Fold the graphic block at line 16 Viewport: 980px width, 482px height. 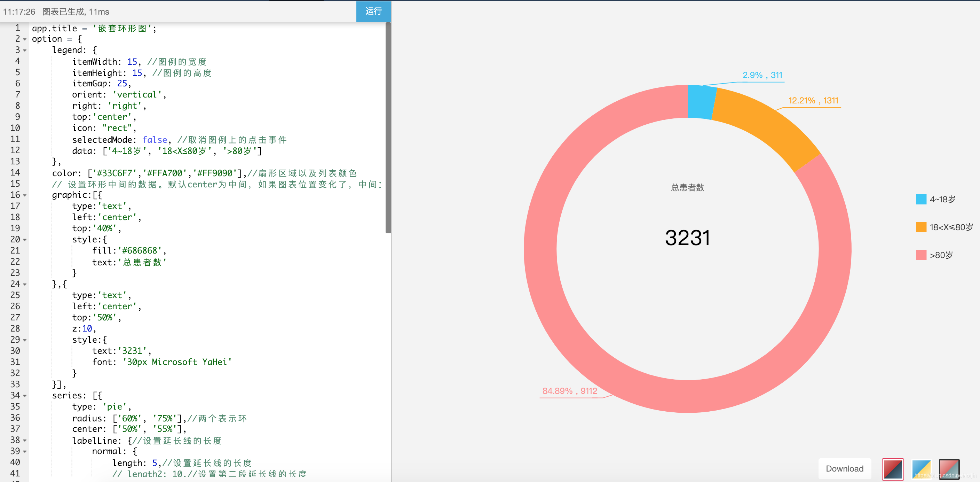25,195
